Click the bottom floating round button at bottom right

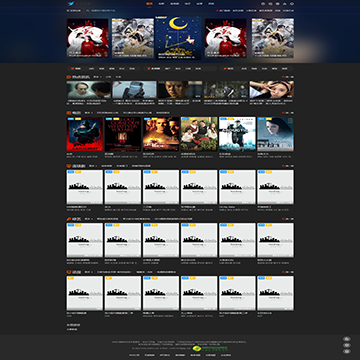[347, 351]
